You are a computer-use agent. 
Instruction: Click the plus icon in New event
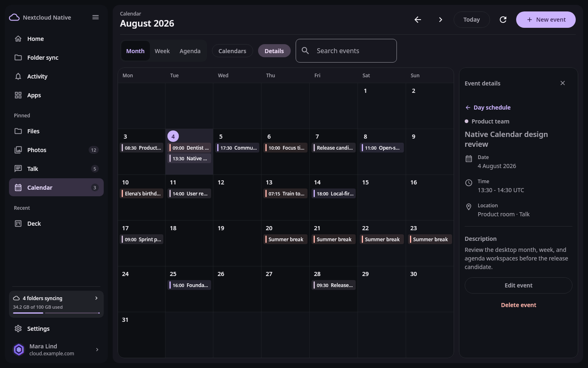pos(530,20)
